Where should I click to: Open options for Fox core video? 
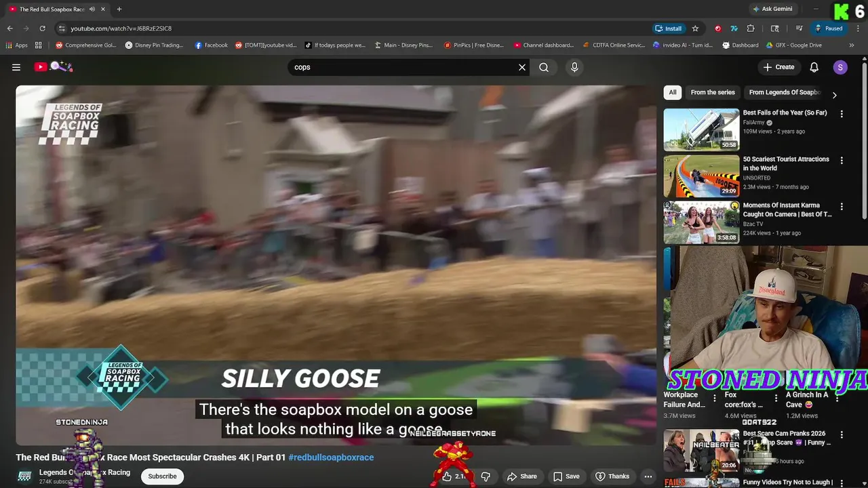(776, 399)
